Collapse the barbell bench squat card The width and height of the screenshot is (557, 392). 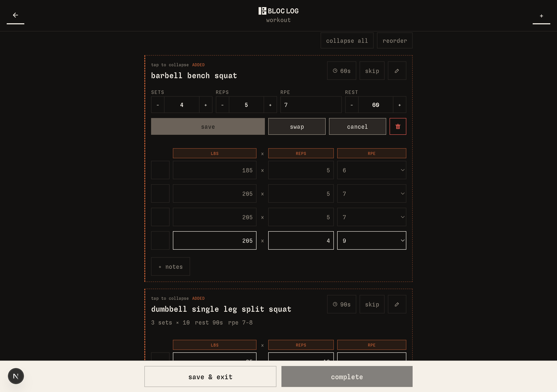point(170,65)
